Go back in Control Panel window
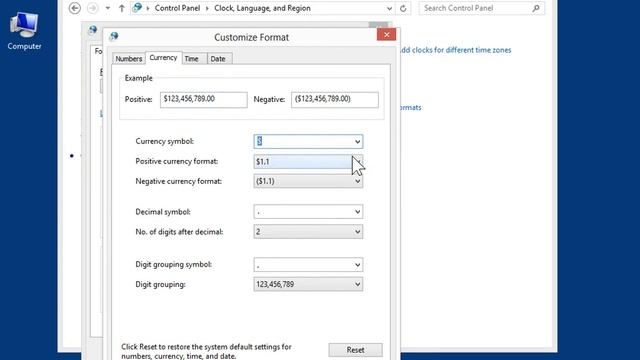Screen dimensions: 640x360 75,8
